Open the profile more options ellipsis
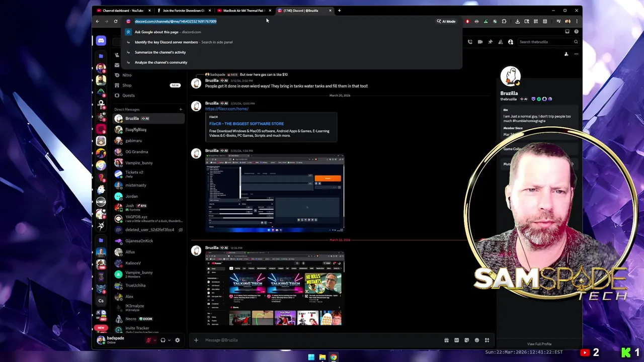 pos(576,54)
